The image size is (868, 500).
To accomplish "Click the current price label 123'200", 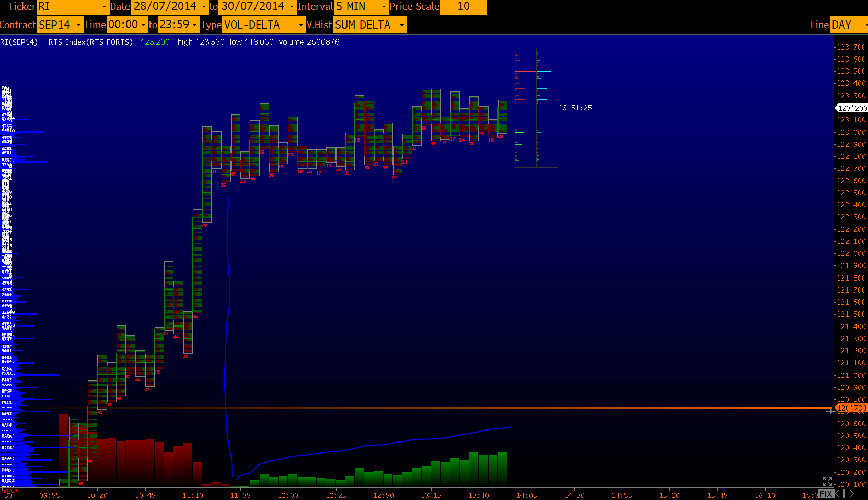I will click(x=852, y=108).
